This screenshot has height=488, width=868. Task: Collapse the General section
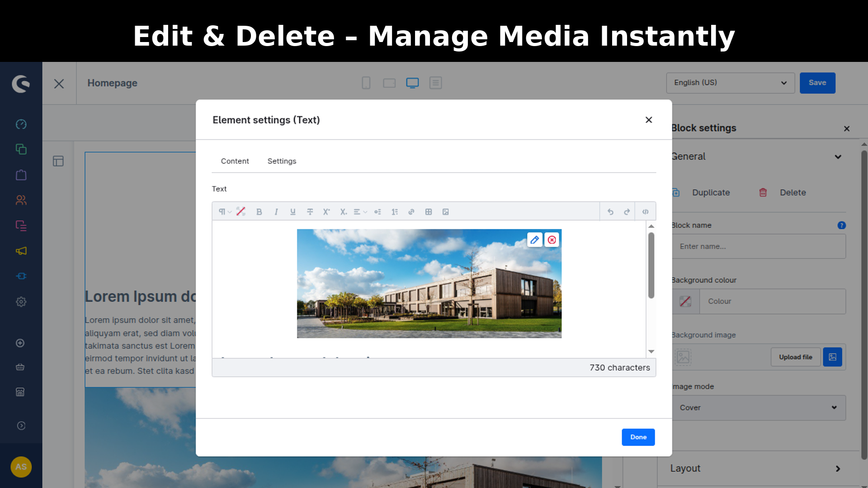838,157
